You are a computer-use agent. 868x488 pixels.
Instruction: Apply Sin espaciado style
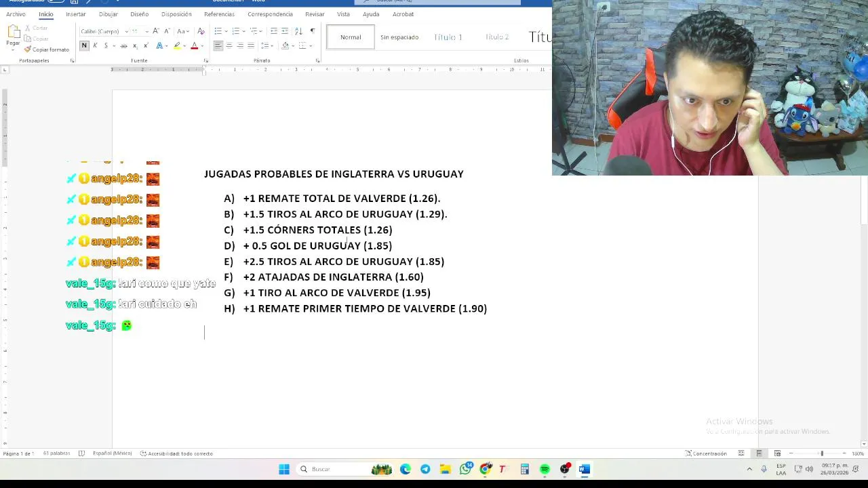[399, 37]
